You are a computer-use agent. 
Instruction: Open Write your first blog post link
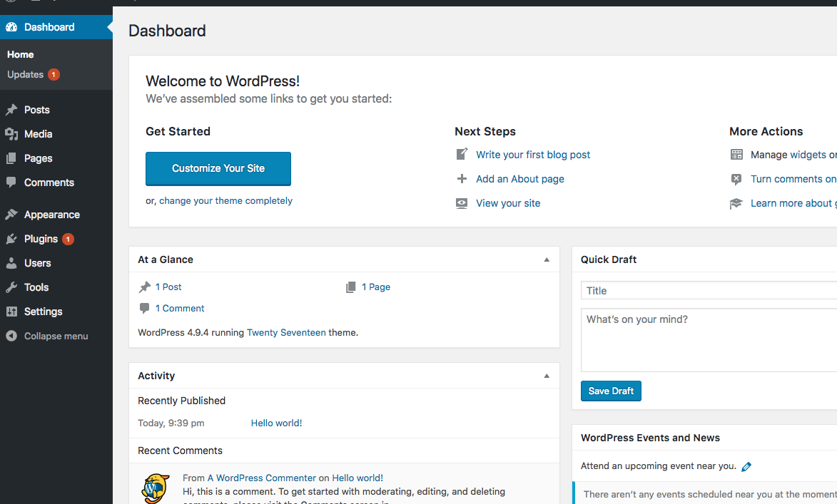coord(533,155)
